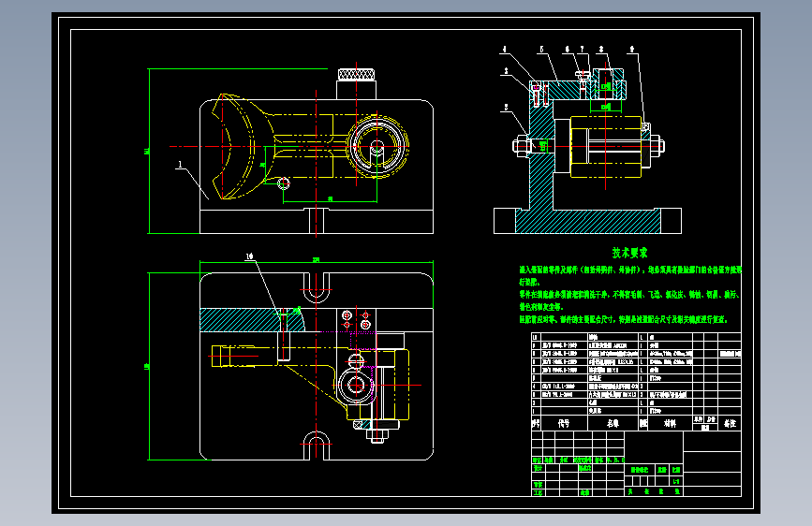Screen dimensions: 812x526
Task: Select part balloon number 10 in plan view
Action: (250, 256)
